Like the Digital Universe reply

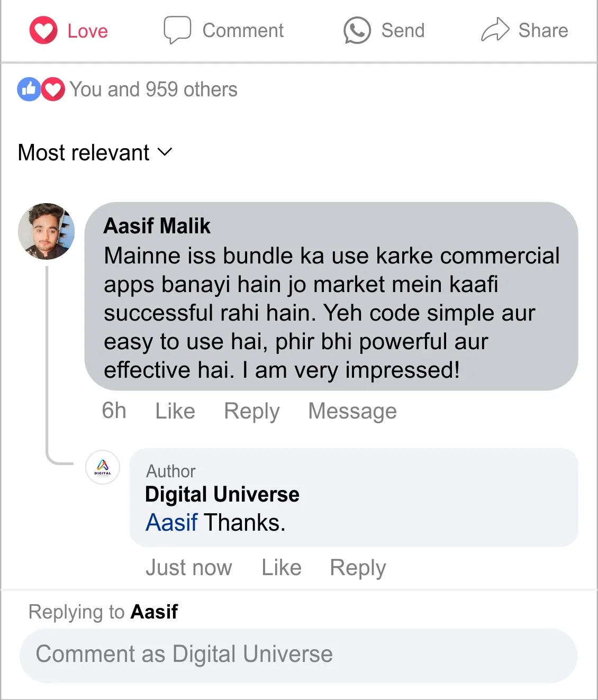click(x=282, y=568)
